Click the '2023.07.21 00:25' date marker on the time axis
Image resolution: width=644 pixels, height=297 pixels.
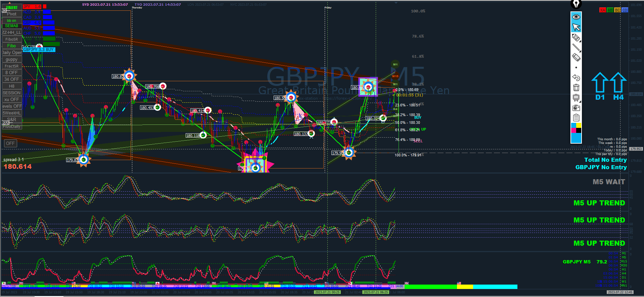327,292
